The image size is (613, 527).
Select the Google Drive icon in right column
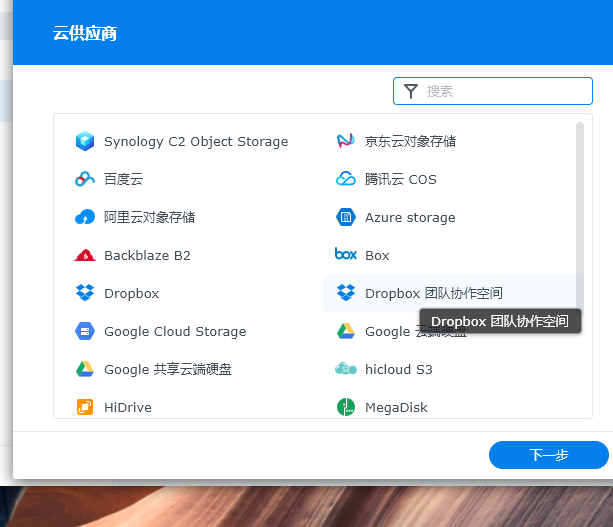[345, 331]
